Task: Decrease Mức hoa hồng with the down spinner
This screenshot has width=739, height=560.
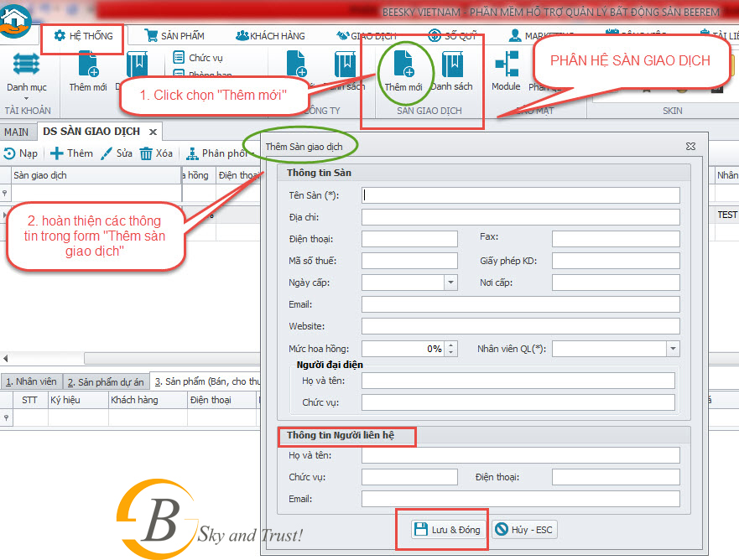Action: tap(451, 352)
